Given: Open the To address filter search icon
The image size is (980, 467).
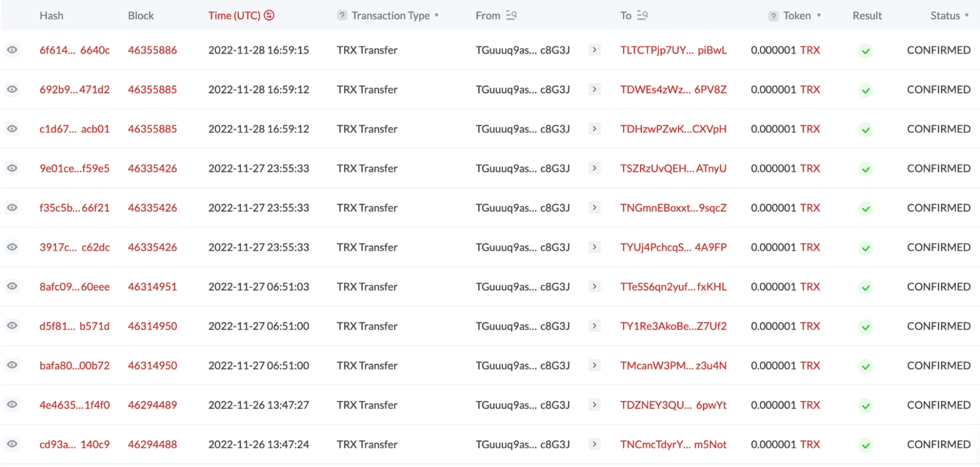Looking at the screenshot, I should 642,16.
